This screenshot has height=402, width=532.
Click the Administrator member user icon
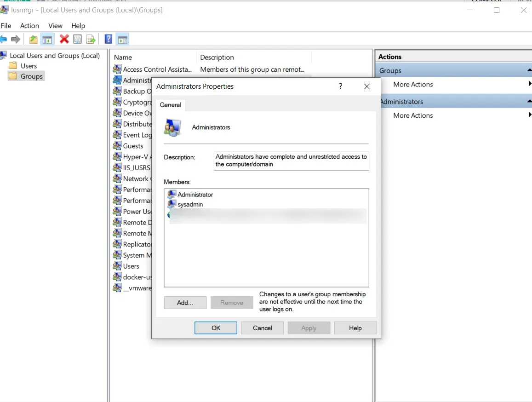tap(172, 194)
